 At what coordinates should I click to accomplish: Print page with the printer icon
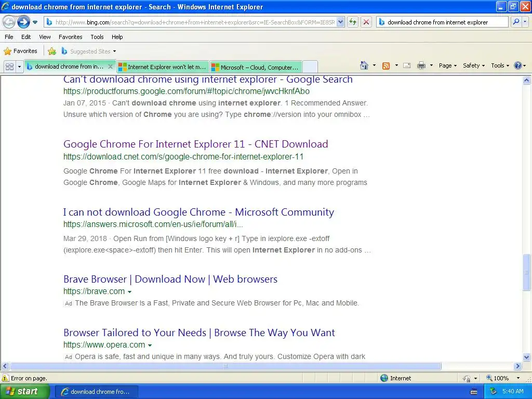[x=421, y=66]
